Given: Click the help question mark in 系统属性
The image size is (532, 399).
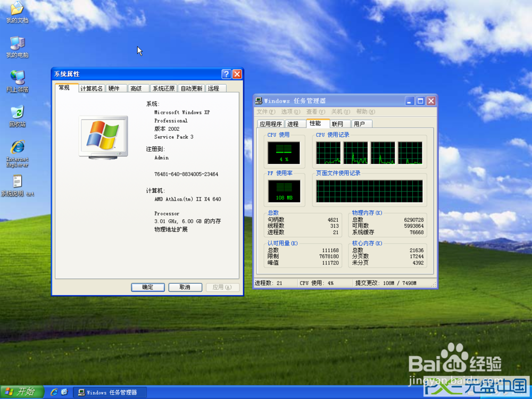Looking at the screenshot, I should pos(226,74).
